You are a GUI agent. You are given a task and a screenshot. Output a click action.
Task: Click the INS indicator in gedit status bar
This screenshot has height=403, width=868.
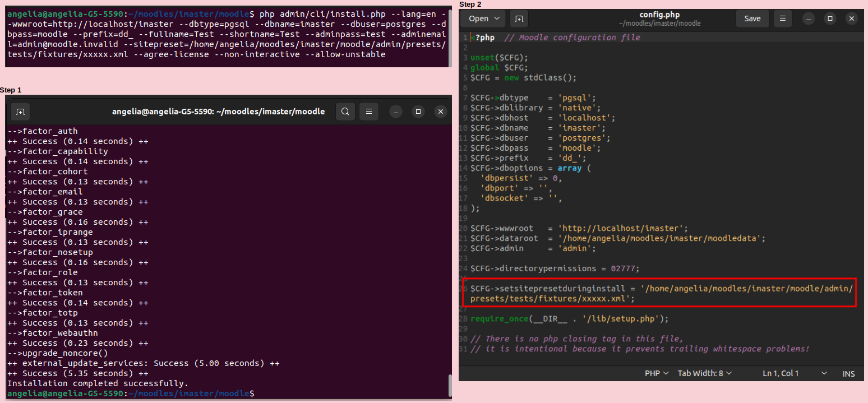[x=848, y=373]
